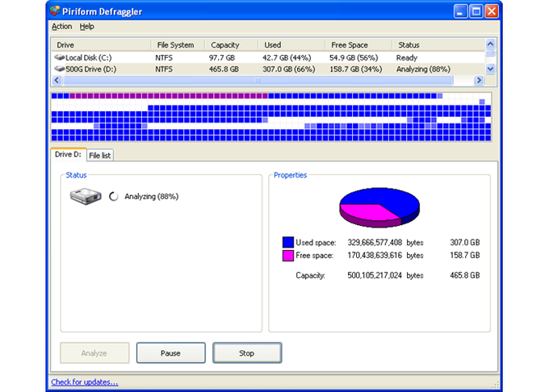This screenshot has height=392, width=549.
Task: Maximize the Defraggler window
Action: click(476, 11)
